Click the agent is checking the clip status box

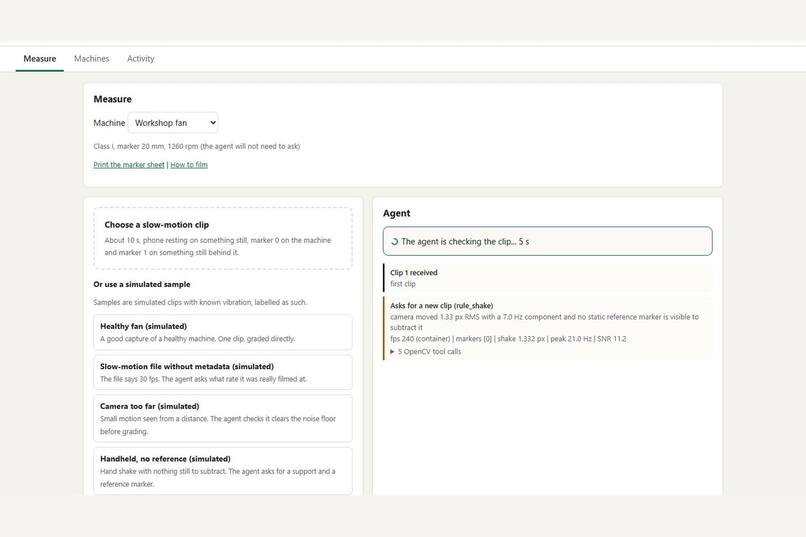click(x=547, y=241)
